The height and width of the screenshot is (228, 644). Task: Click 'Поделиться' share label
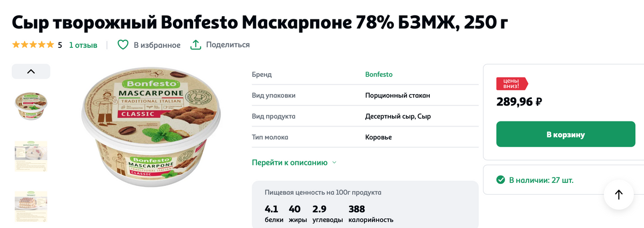point(228,45)
